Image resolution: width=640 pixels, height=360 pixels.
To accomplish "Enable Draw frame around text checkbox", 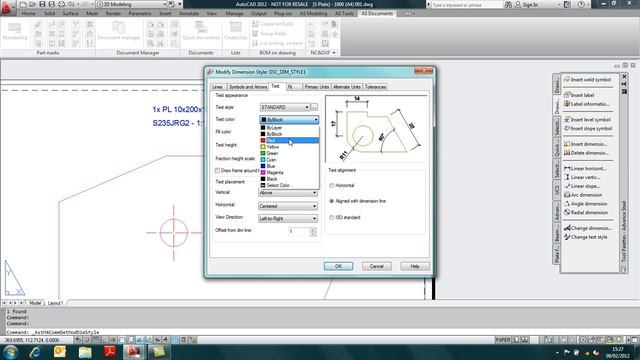I will click(x=218, y=171).
